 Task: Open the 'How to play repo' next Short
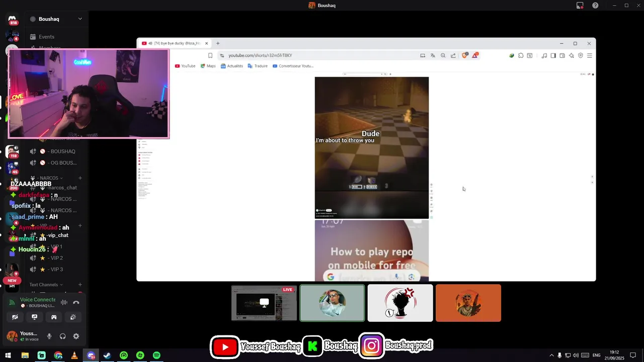[372, 250]
